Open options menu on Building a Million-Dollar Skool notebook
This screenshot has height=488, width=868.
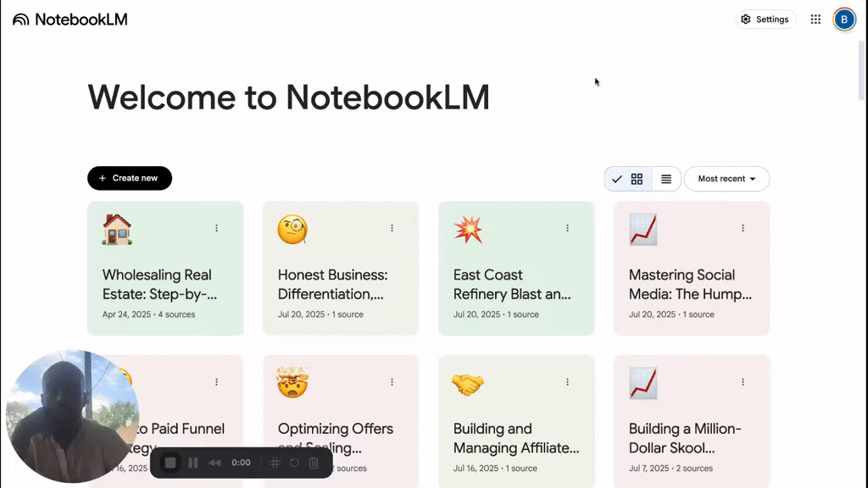(x=743, y=381)
